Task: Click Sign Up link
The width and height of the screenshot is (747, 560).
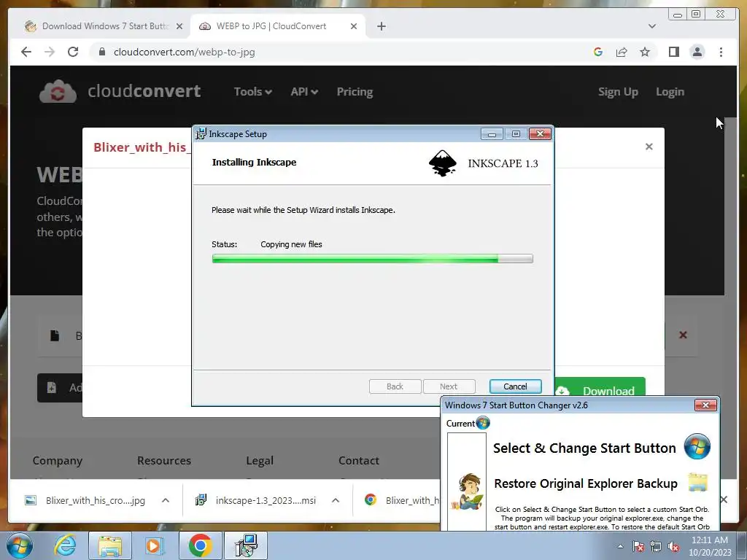Action: (618, 92)
